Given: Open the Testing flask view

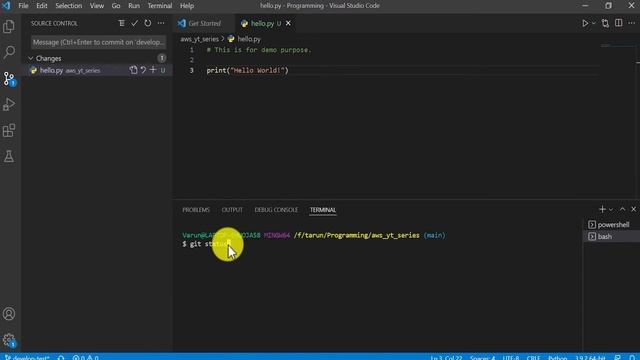Looking at the screenshot, I should (9, 156).
